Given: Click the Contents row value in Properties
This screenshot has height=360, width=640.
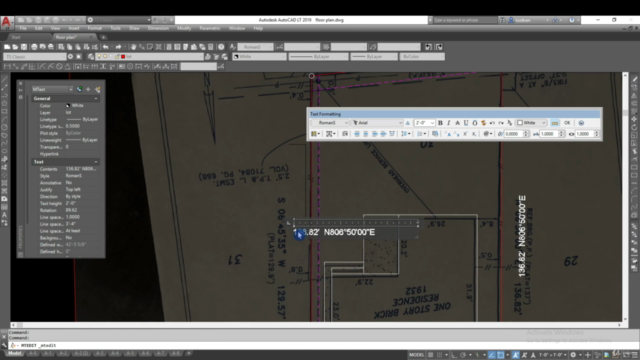Looking at the screenshot, I should coord(81,169).
